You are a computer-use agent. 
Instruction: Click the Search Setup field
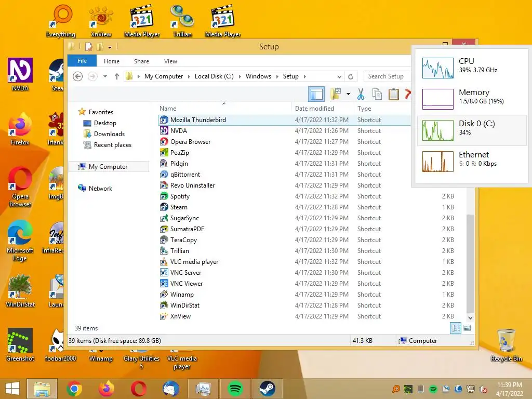[387, 76]
